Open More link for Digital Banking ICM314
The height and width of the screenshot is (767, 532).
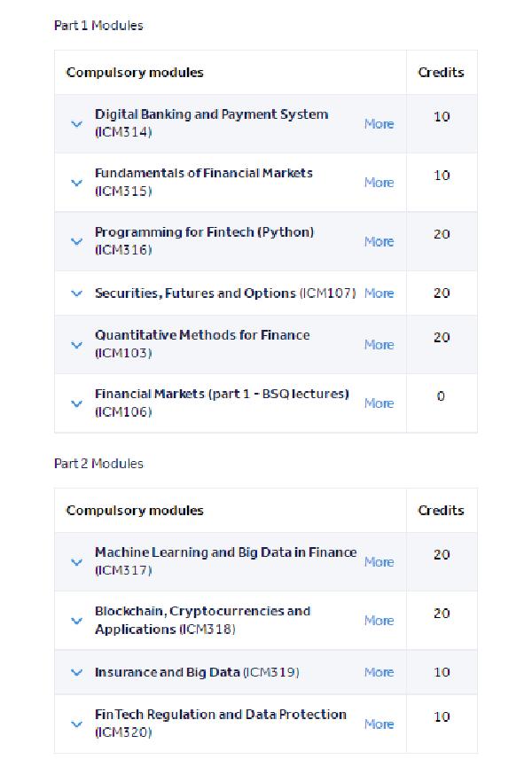coord(379,124)
